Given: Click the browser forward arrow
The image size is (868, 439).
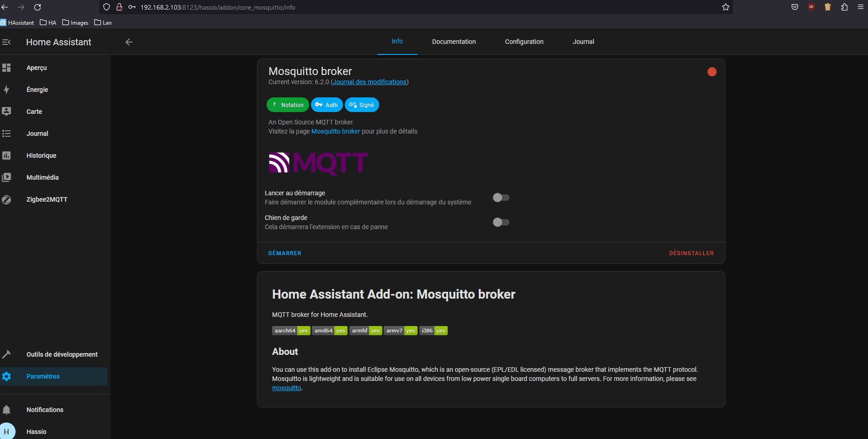Looking at the screenshot, I should pyautogui.click(x=21, y=7).
